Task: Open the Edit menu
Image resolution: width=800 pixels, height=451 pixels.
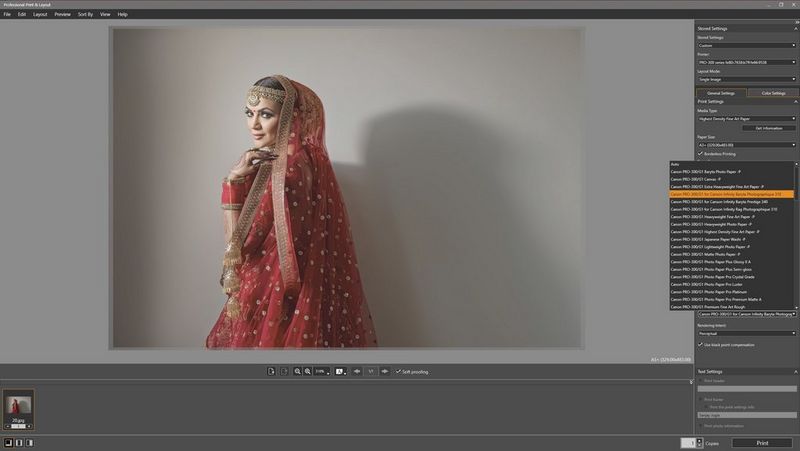Action: [22, 14]
